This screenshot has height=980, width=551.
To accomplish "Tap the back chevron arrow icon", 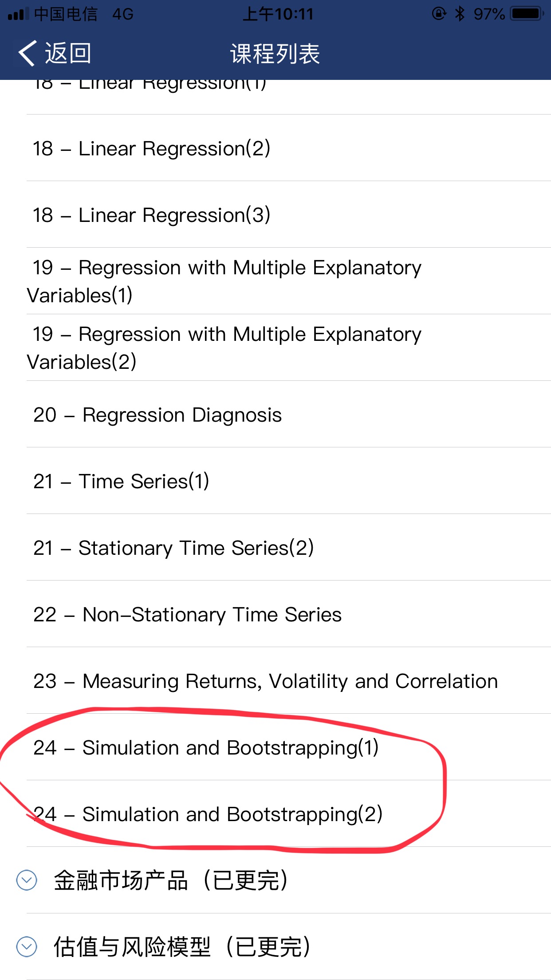I will pos(27,53).
